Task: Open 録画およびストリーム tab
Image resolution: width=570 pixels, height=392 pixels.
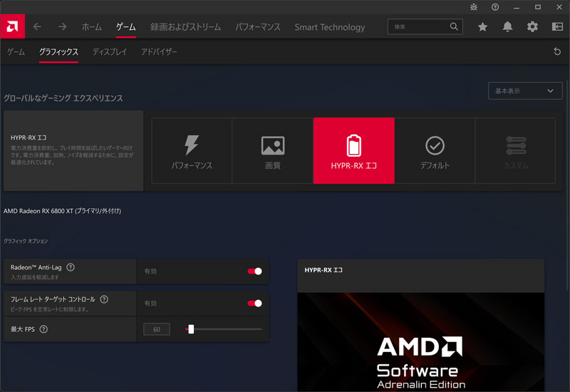Action: (185, 27)
